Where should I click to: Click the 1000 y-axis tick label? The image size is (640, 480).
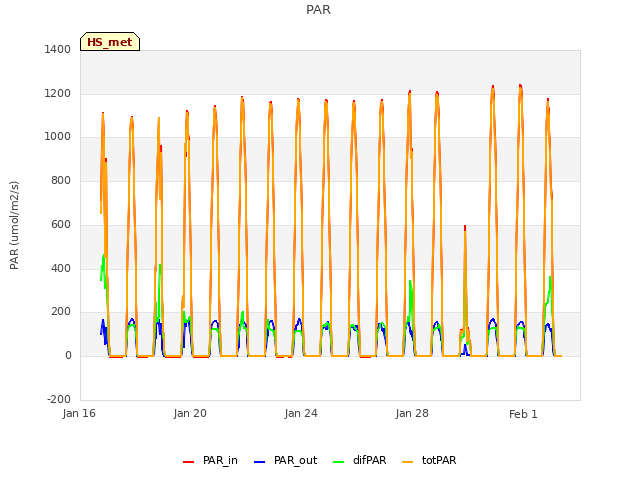point(58,137)
